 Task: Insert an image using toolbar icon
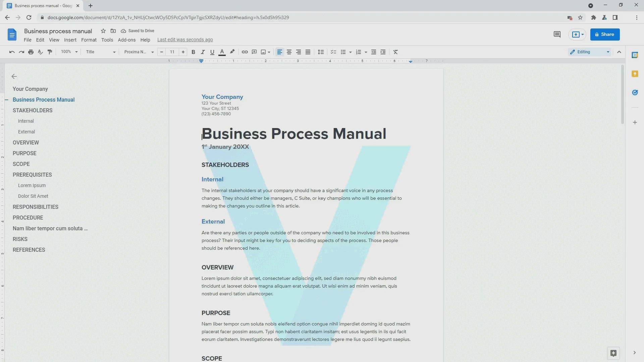coord(263,52)
